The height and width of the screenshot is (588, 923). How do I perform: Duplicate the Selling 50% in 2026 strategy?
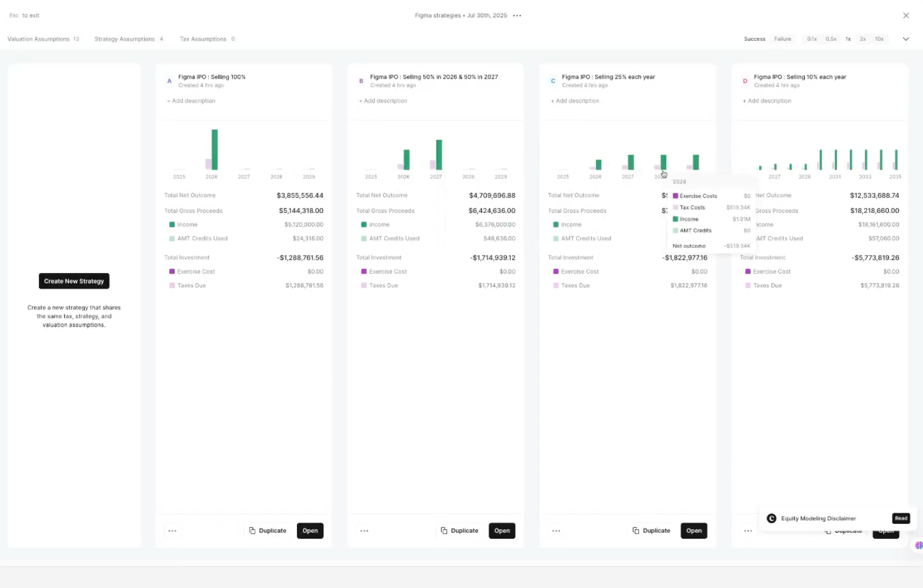(460, 531)
